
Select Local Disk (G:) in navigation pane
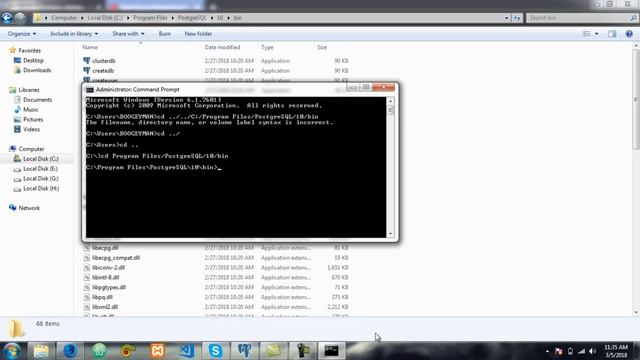(40, 178)
